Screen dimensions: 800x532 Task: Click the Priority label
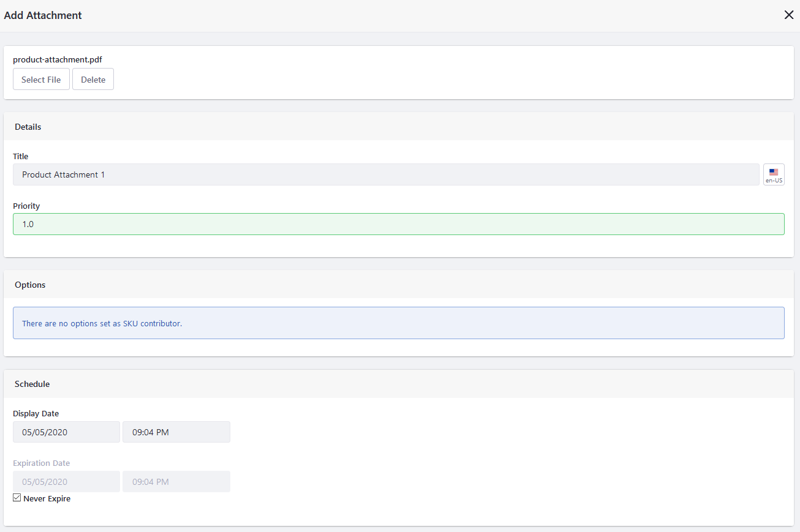tap(26, 206)
